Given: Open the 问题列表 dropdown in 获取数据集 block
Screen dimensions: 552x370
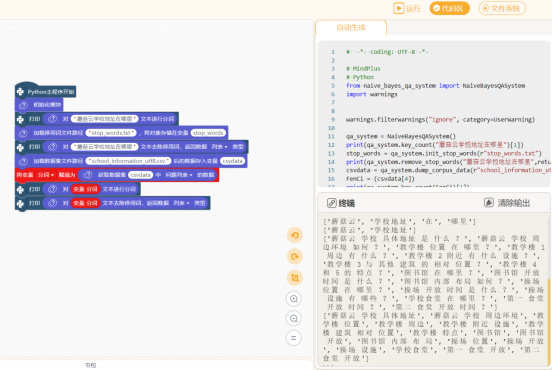Looking at the screenshot, I should 179,175.
